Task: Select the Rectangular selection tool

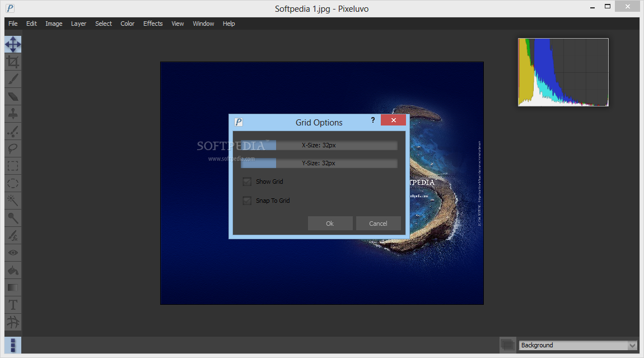Action: click(13, 166)
